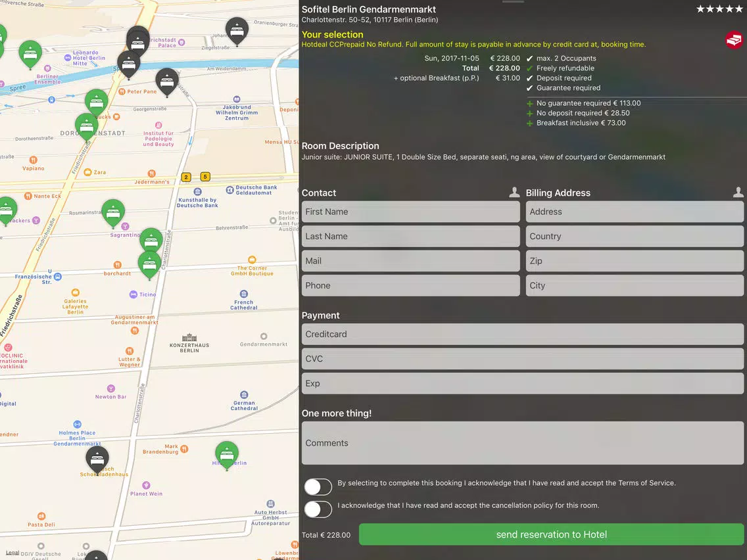Tap the Sun, 2017-11-05 date text

(452, 58)
